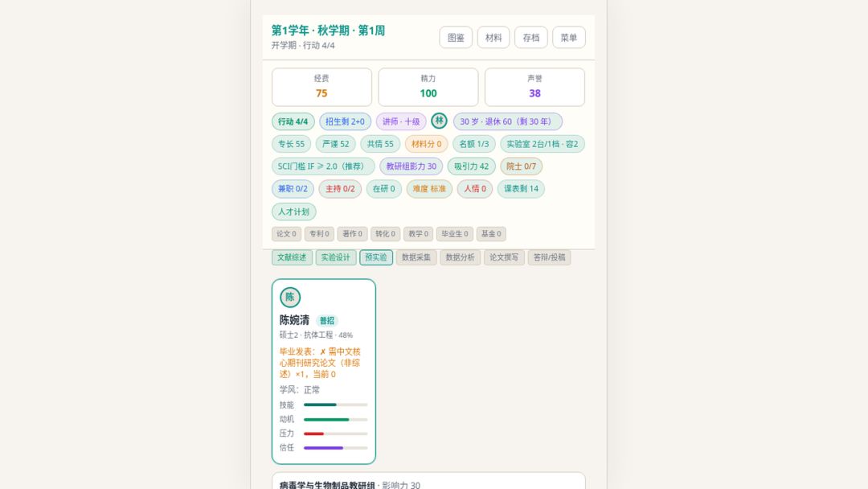
Task: Click the 学风：正常 status text
Action: click(x=300, y=390)
